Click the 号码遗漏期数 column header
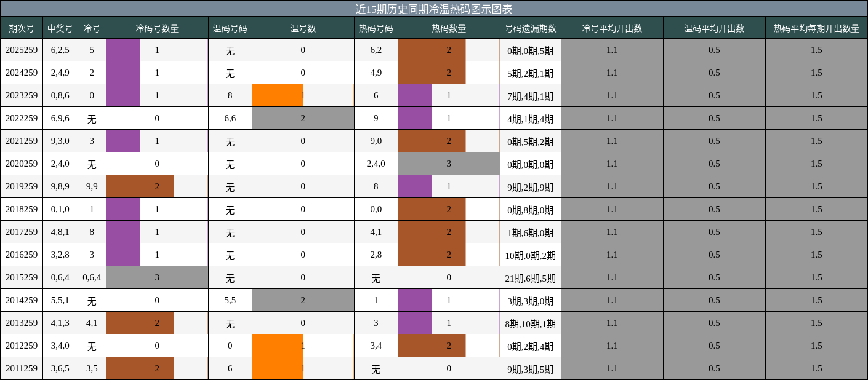 [531, 28]
